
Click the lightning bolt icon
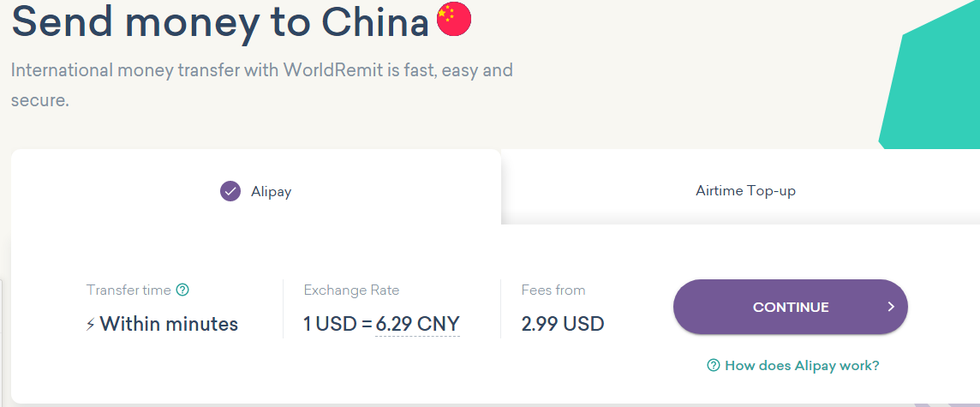(x=91, y=325)
